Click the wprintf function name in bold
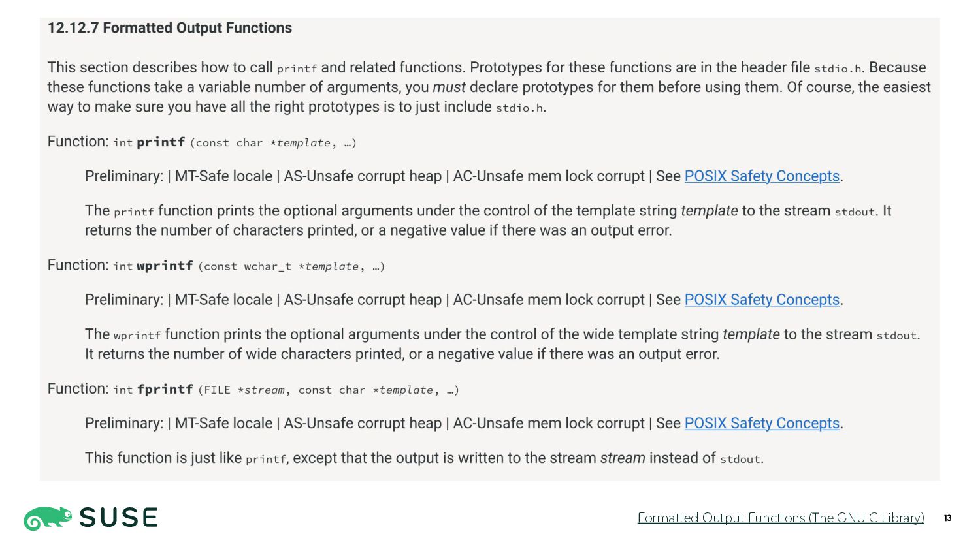Screen dimensions: 980x551 click(x=165, y=266)
